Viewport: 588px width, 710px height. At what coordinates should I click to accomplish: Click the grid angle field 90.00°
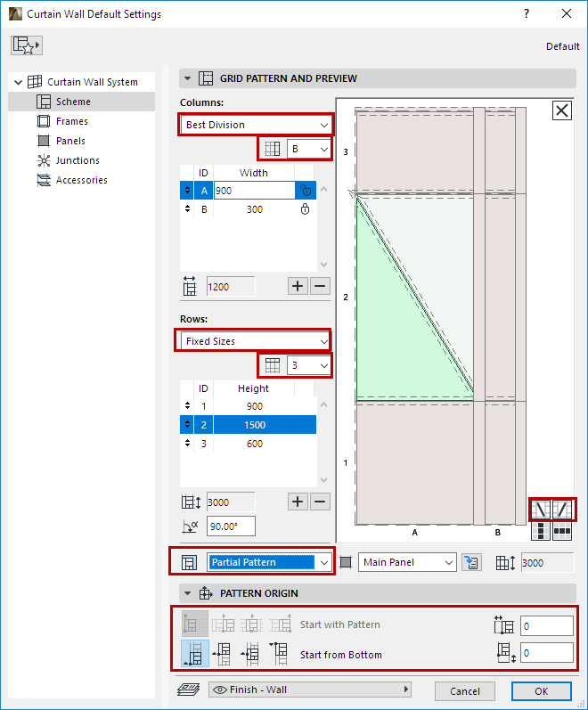click(x=231, y=526)
